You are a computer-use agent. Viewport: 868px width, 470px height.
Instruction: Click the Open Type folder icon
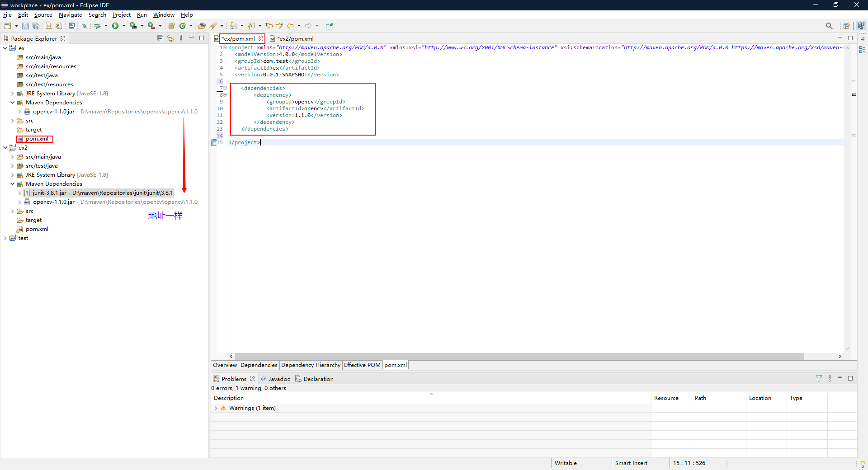[202, 26]
